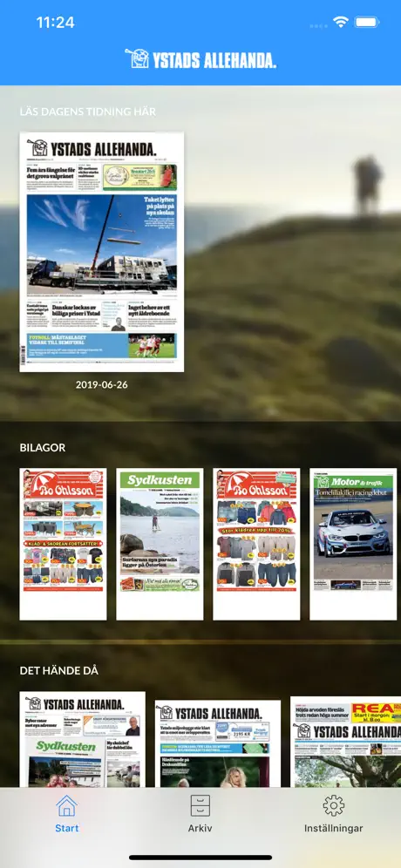This screenshot has width=401, height=868.
Task: Tap the Ystads Allehanda logo in the header
Action: pyautogui.click(x=200, y=58)
